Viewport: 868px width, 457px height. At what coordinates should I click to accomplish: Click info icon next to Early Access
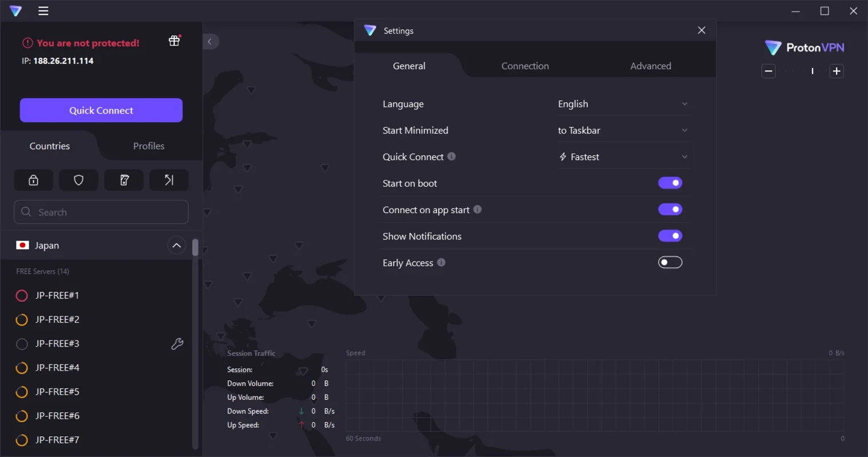pos(441,262)
